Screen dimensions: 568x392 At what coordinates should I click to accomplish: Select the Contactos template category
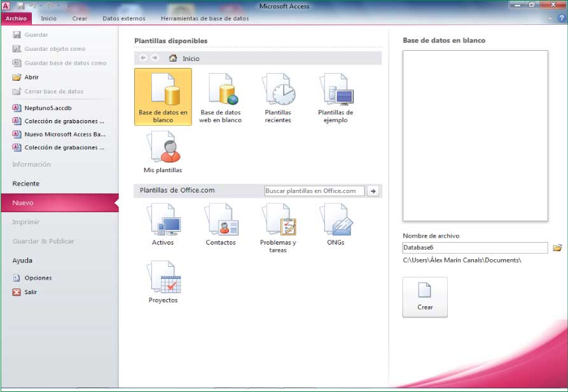[221, 224]
